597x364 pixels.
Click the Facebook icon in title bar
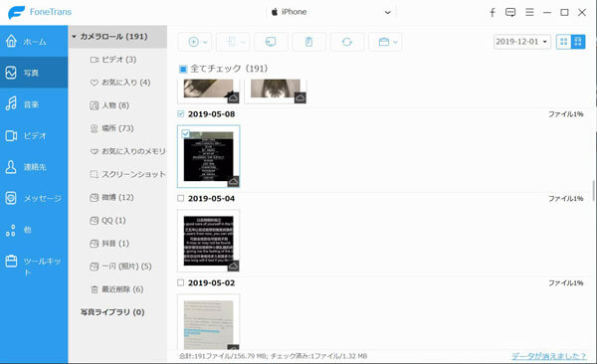pyautogui.click(x=493, y=13)
